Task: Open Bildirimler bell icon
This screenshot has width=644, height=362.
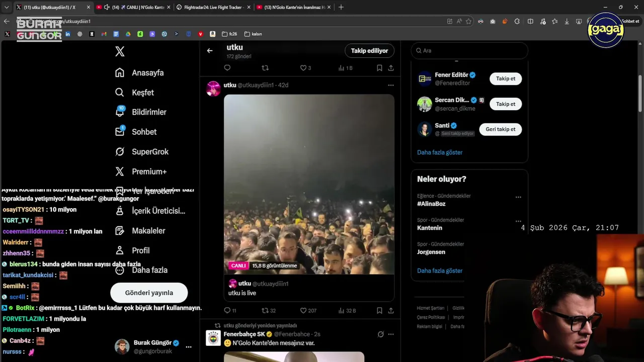Action: click(120, 112)
